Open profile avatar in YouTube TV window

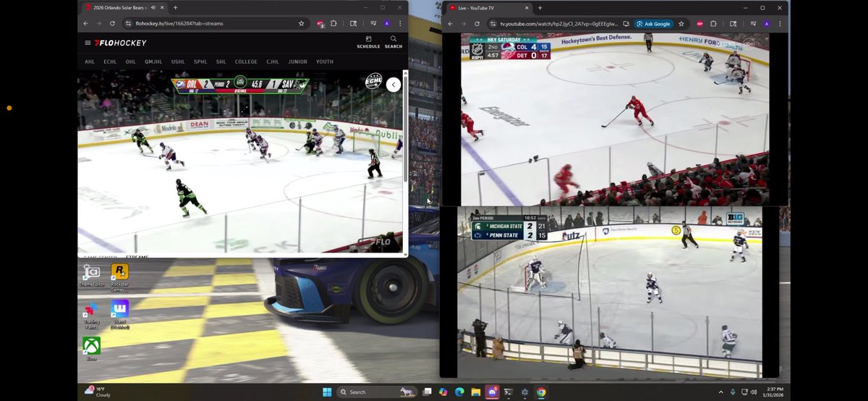pos(767,23)
